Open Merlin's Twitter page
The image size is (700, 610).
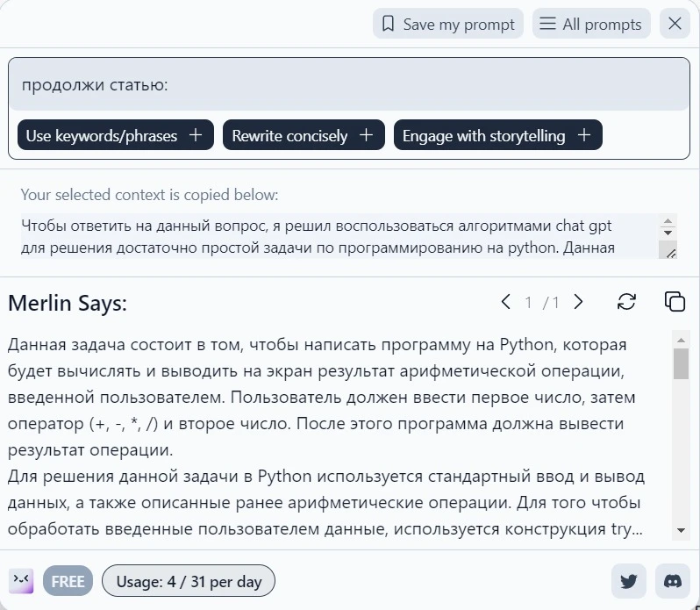[629, 581]
